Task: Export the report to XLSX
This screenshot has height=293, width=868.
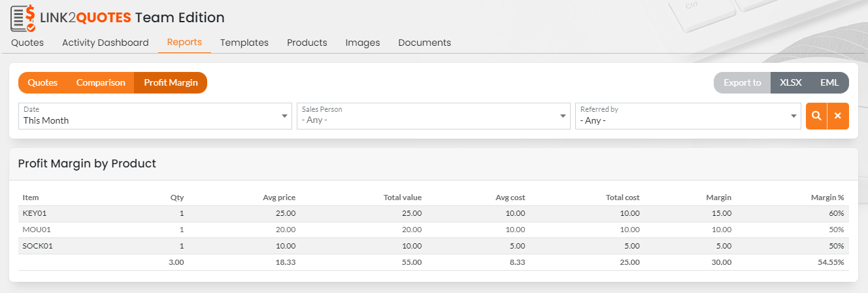Action: tap(791, 82)
